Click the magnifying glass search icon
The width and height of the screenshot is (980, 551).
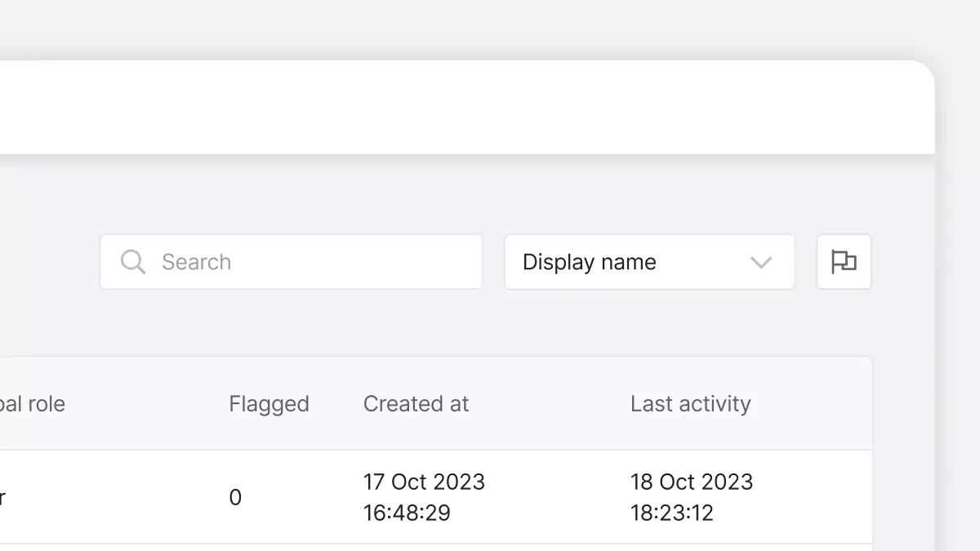click(x=132, y=262)
